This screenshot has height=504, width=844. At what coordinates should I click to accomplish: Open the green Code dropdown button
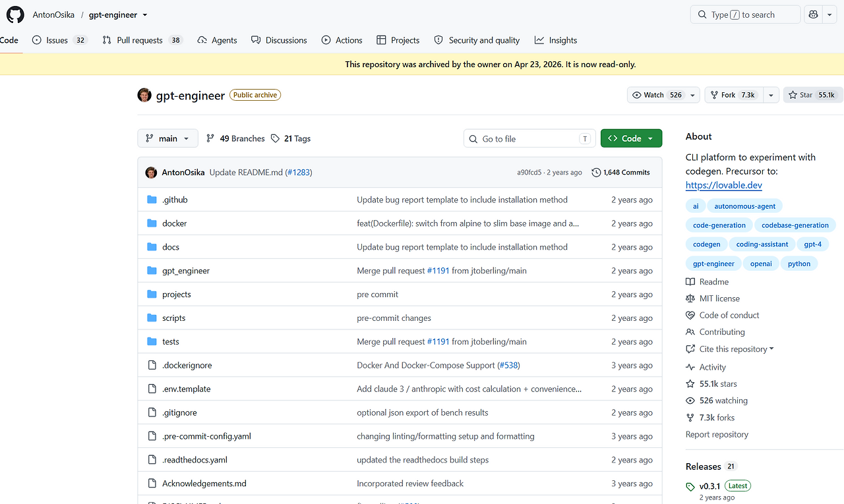[x=631, y=138]
